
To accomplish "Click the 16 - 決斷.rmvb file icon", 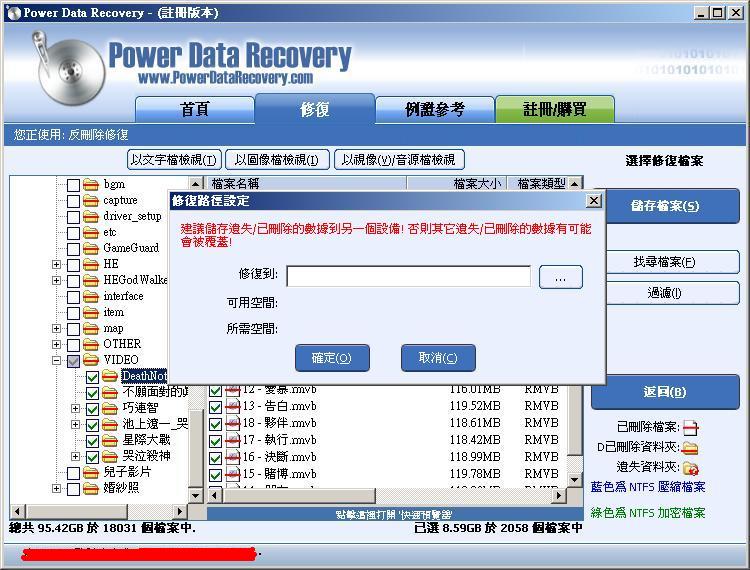I will [x=232, y=457].
